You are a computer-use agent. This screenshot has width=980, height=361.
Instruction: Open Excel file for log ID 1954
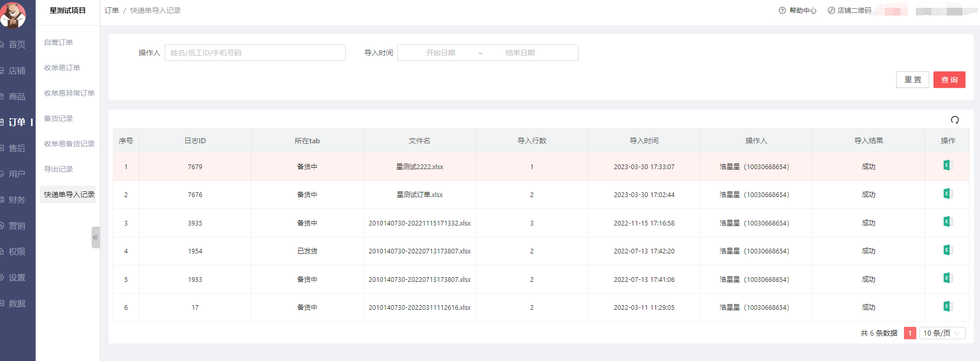tap(947, 250)
